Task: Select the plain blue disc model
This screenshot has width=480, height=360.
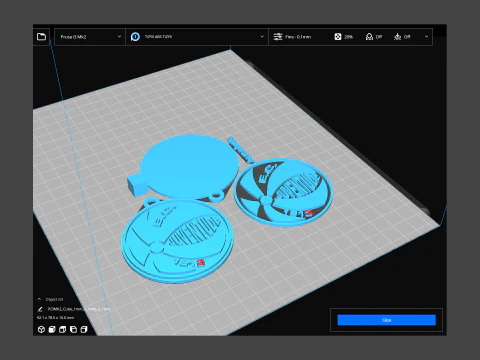Action: pos(189,165)
